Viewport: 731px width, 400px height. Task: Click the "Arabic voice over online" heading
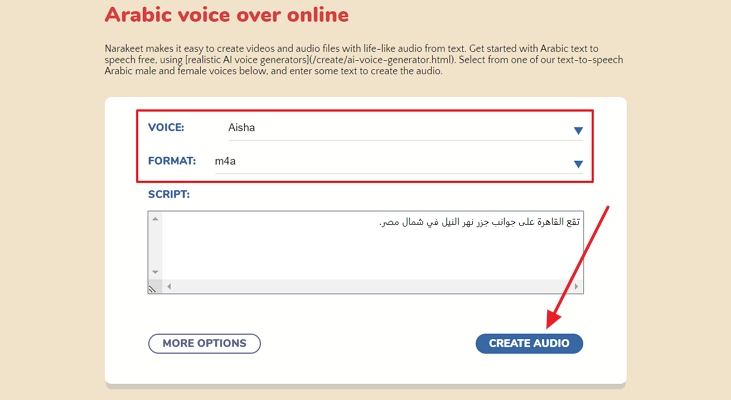coord(227,15)
